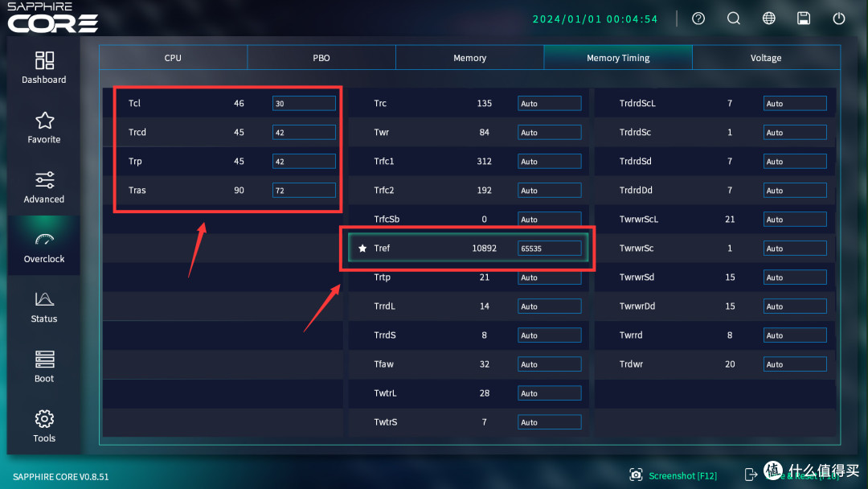
Task: Click the TwrwrSc Auto field
Action: pyautogui.click(x=795, y=248)
